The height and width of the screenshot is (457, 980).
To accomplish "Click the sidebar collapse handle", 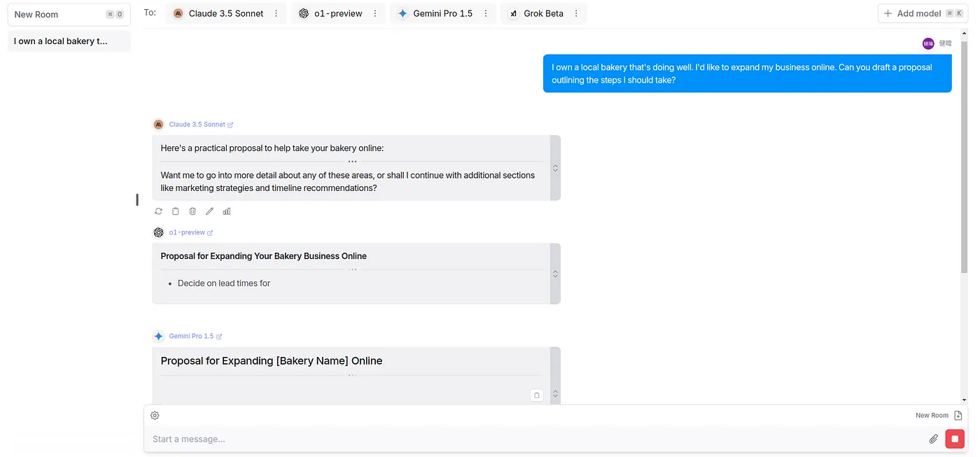I will click(x=137, y=200).
